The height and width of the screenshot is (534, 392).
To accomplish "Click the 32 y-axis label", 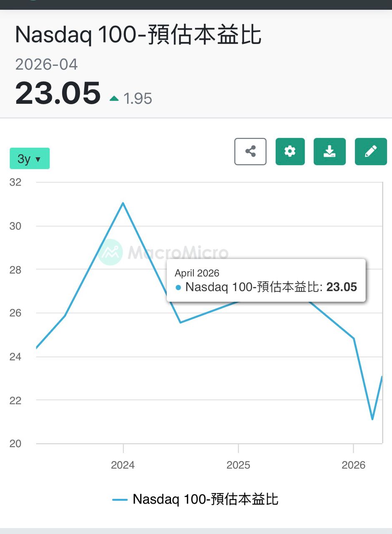I will 15,182.
